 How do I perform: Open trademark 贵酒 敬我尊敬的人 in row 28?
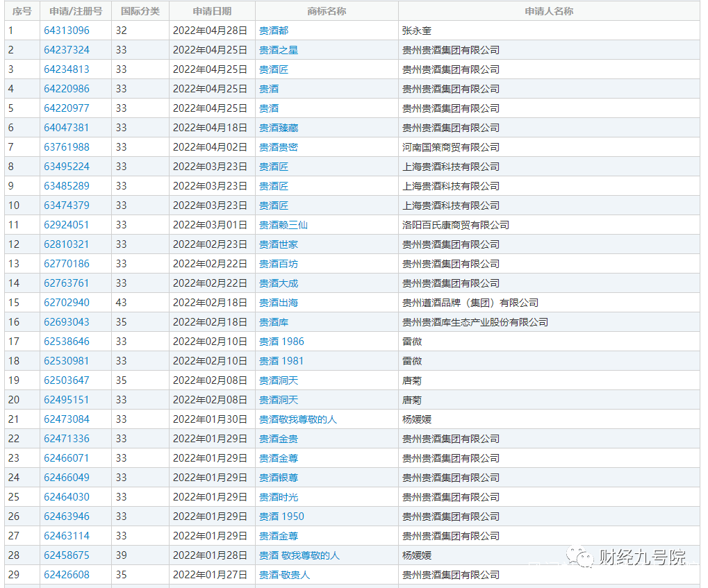[299, 555]
